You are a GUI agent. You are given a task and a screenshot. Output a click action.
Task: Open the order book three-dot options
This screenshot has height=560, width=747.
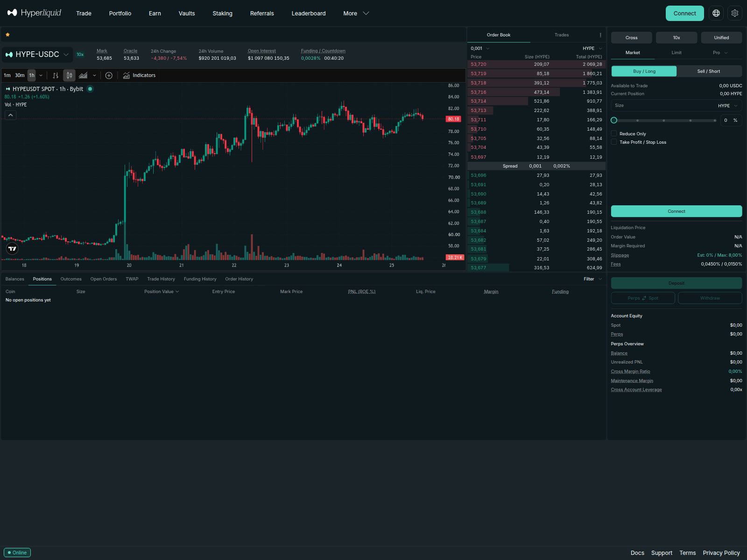coord(600,35)
